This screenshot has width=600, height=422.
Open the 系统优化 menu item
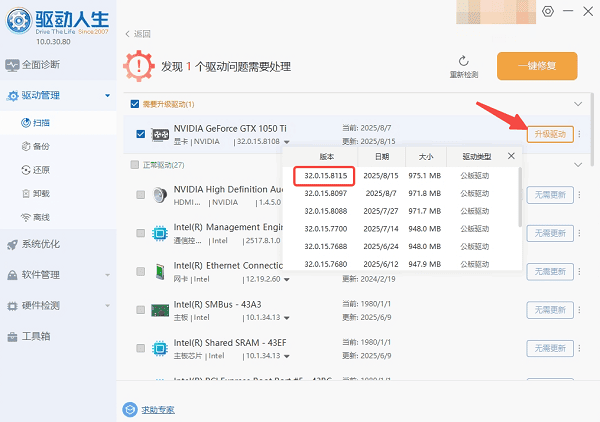[41, 244]
